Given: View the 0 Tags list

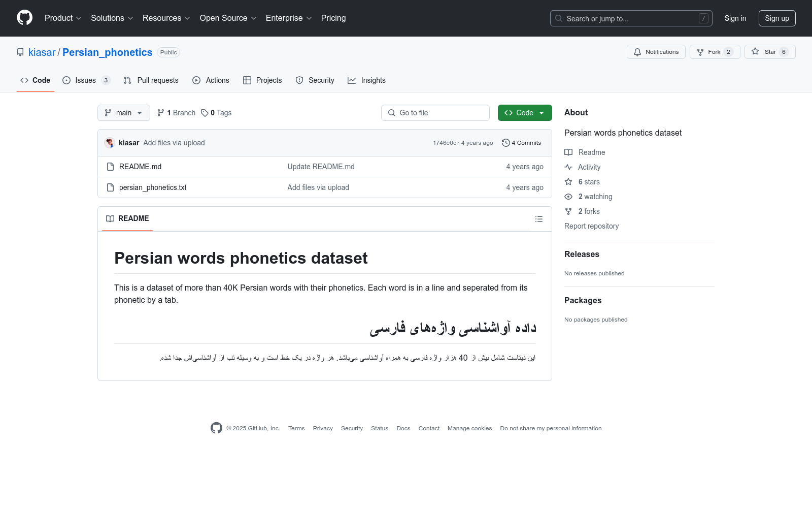Looking at the screenshot, I should (x=216, y=113).
